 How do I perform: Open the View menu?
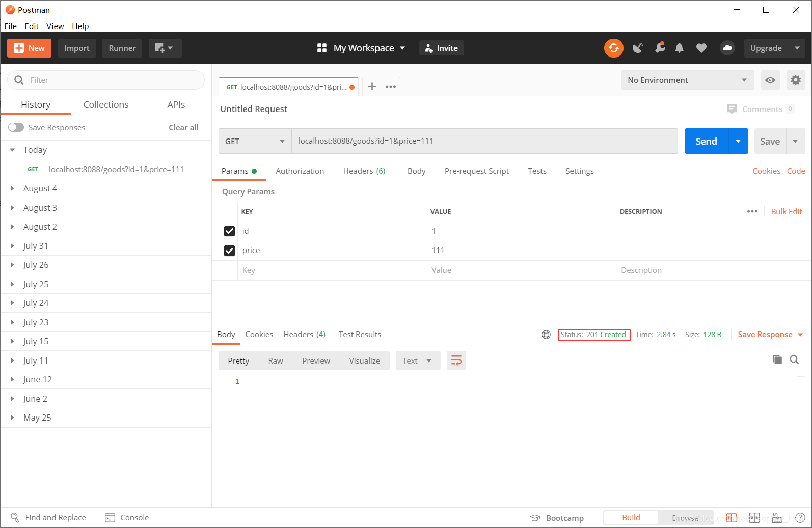pos(55,26)
